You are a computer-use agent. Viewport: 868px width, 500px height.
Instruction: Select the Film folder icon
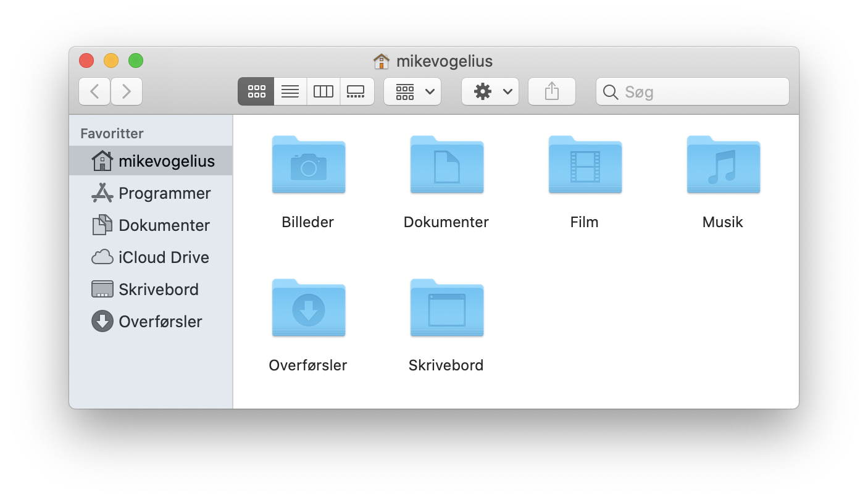[585, 164]
